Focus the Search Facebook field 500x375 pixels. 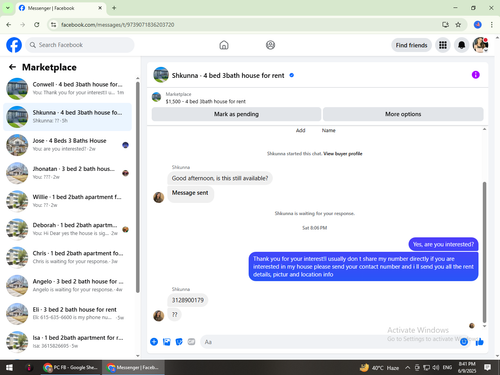[80, 45]
